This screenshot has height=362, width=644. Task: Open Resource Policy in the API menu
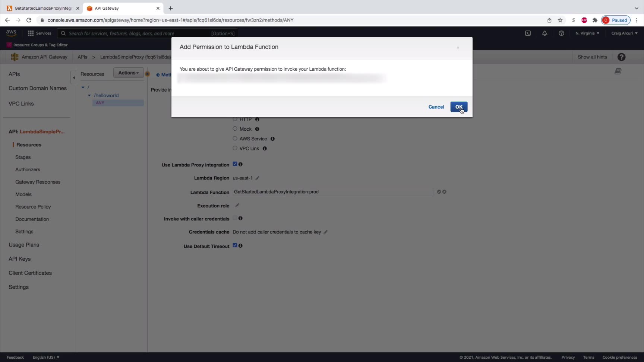tap(33, 207)
